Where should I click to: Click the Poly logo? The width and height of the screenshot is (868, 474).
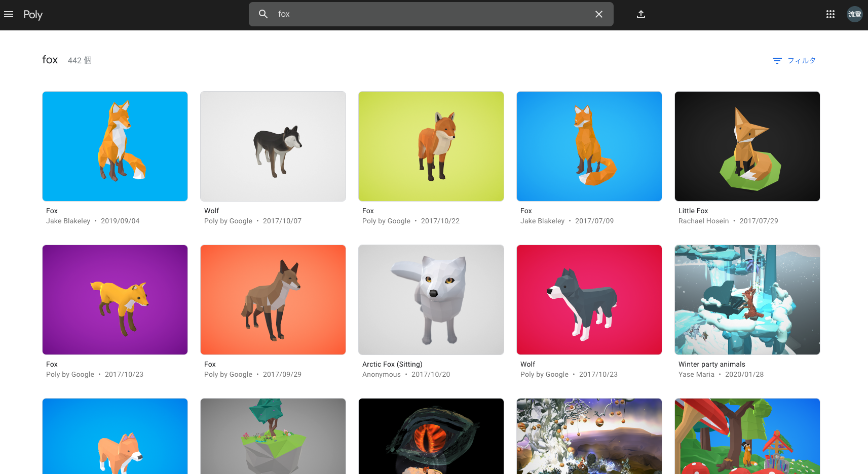pyautogui.click(x=32, y=14)
